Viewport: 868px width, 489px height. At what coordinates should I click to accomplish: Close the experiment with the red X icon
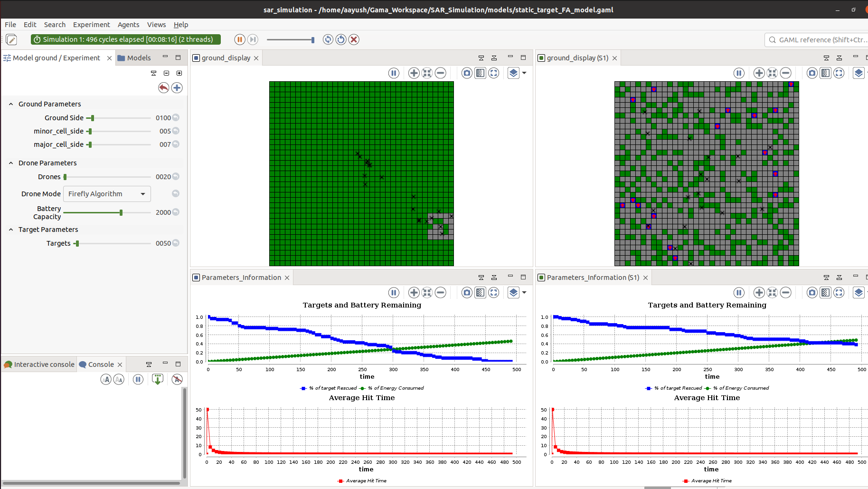pyautogui.click(x=354, y=39)
